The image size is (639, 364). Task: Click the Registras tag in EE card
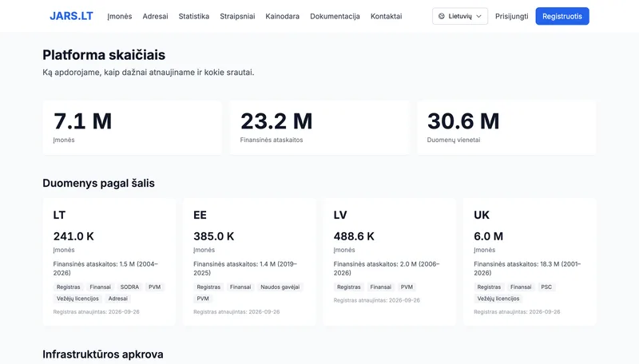[208, 287]
